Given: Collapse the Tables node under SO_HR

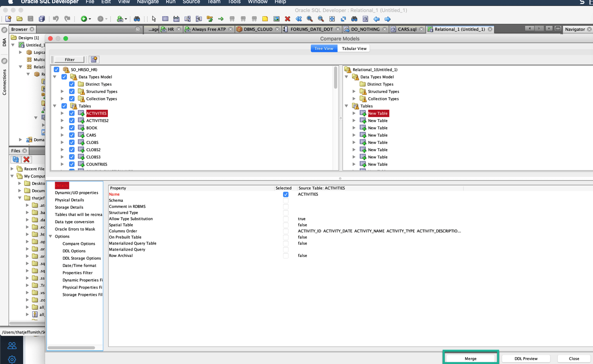Looking at the screenshot, I should (x=55, y=106).
